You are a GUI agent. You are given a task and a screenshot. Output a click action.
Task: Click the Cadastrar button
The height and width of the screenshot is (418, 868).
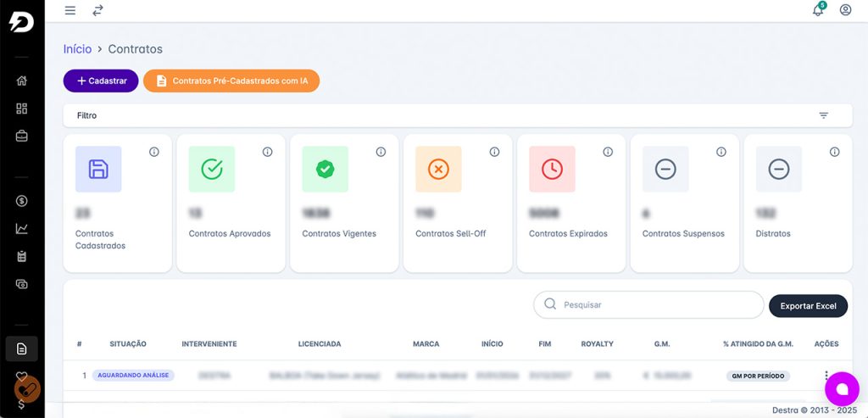[101, 81]
